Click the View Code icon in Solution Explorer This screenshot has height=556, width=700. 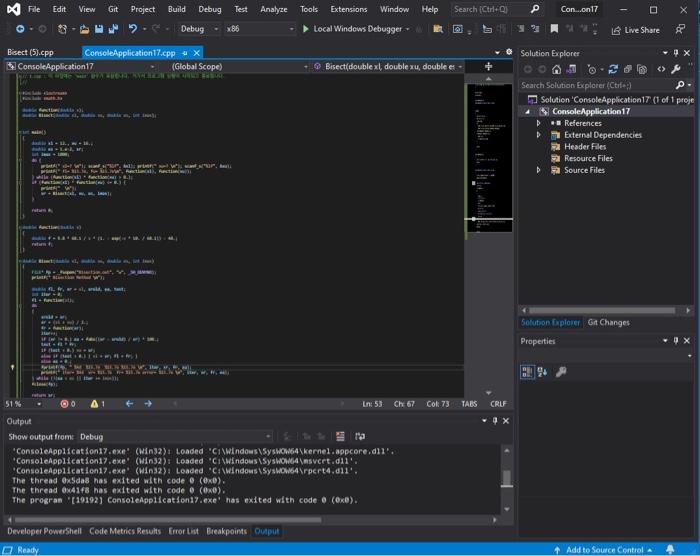pos(661,69)
